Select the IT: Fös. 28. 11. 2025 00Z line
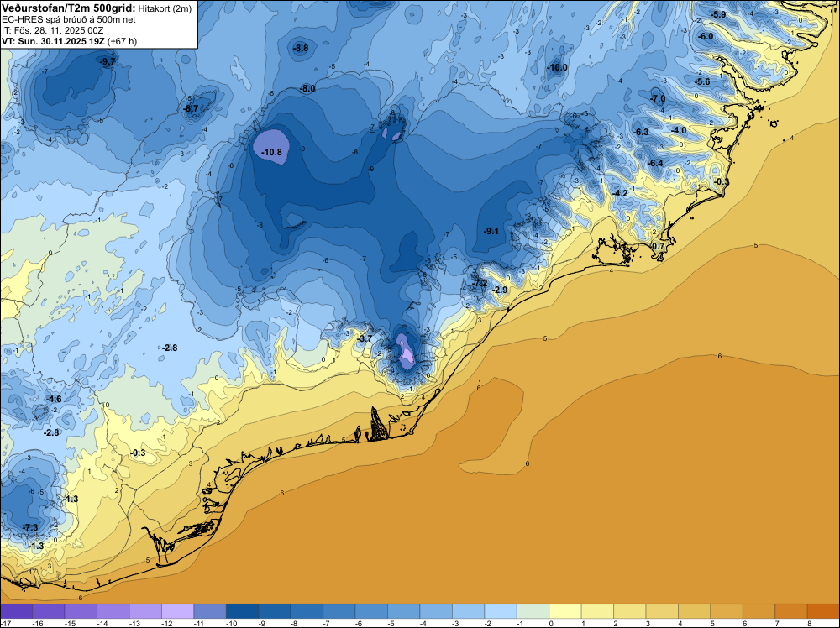The image size is (840, 628). [53, 30]
